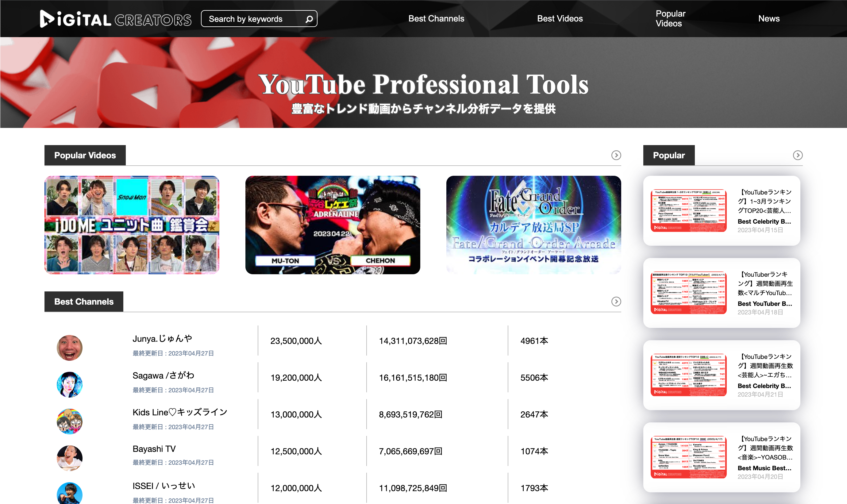The image size is (847, 504).
Task: Click Kids Line channel avatar
Action: pyautogui.click(x=69, y=421)
